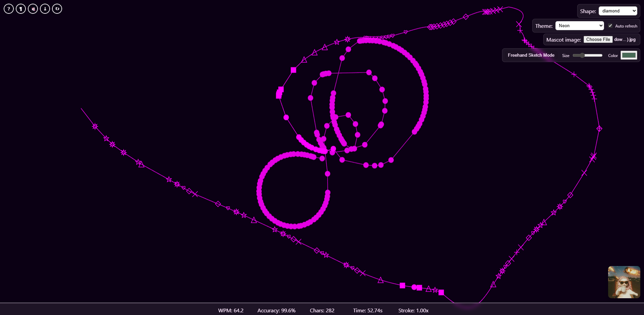
Task: Open the Shape dropdown showing diamond
Action: coord(617,11)
